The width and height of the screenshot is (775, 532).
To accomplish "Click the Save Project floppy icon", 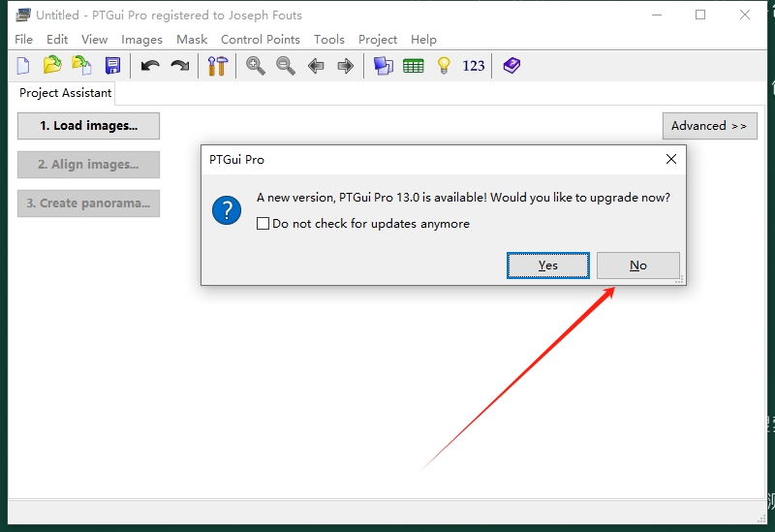I will (112, 66).
